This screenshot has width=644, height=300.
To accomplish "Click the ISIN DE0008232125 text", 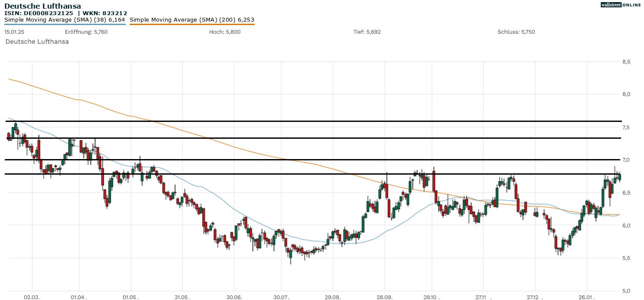I will click(39, 13).
